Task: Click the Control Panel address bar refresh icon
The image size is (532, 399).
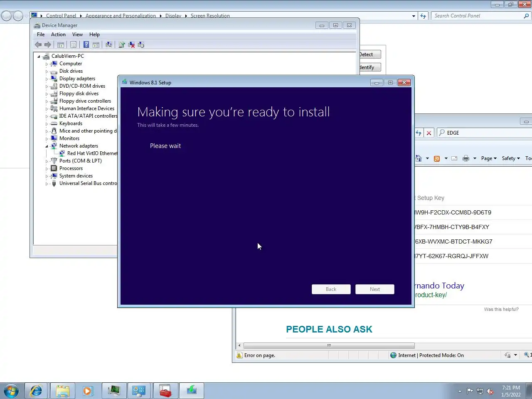Action: pos(423,16)
